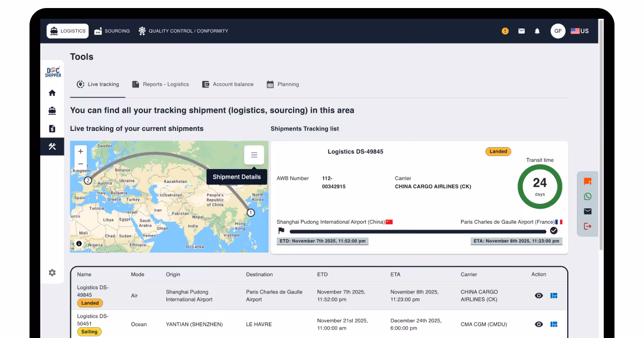Open the sidebar ship shipments icon
Viewport: 644px width, 338px height.
click(52, 111)
